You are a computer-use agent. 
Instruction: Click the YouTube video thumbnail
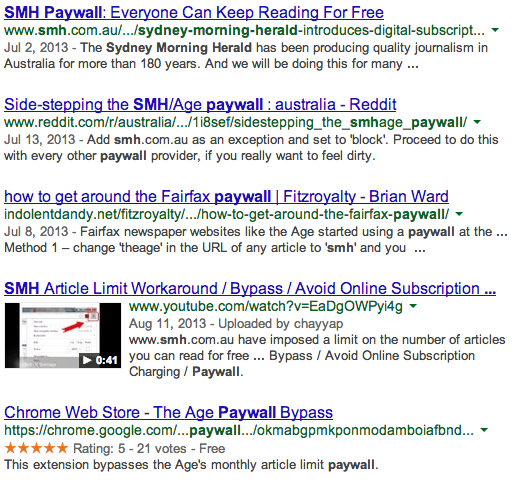[x=63, y=335]
